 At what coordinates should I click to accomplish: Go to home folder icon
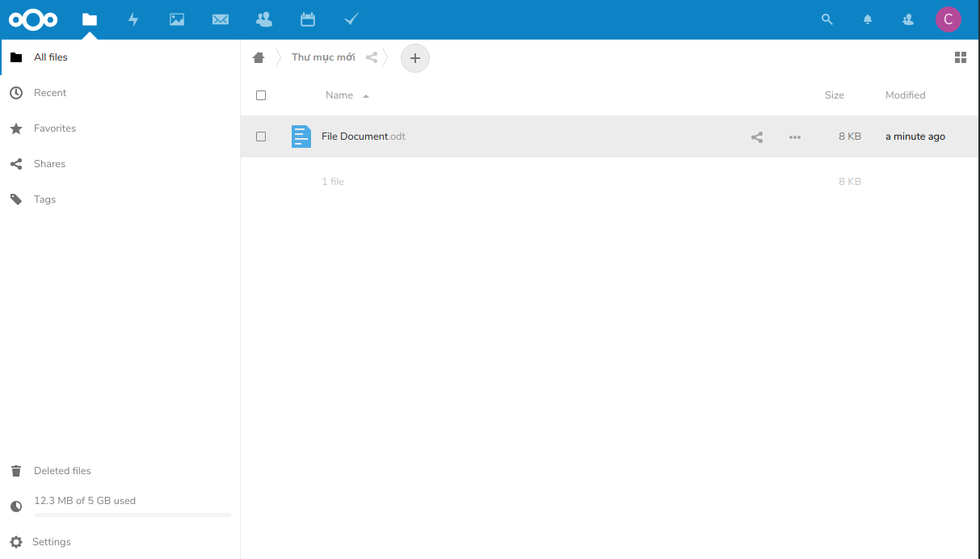click(x=259, y=57)
